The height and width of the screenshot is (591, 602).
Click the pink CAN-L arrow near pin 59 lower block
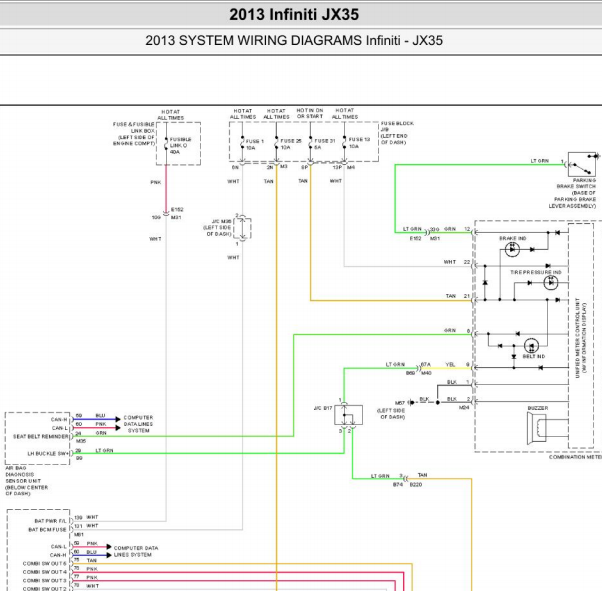[92, 546]
